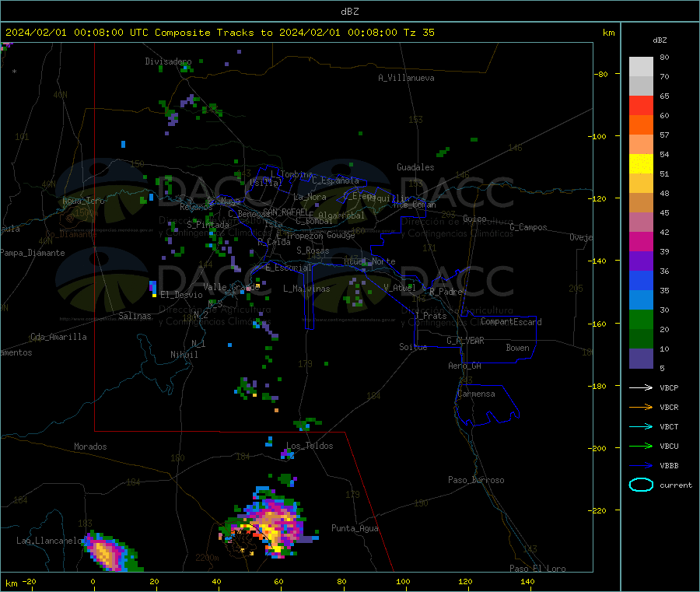Select the bright yellow 51-54 dBZ swatch

641,164
